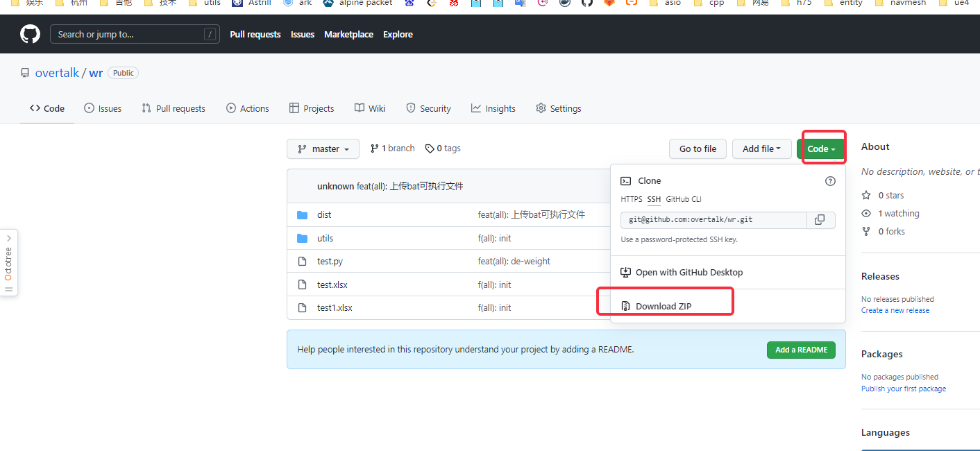This screenshot has height=451, width=980.
Task: Open the Code tab with brackets icon
Action: 47,108
